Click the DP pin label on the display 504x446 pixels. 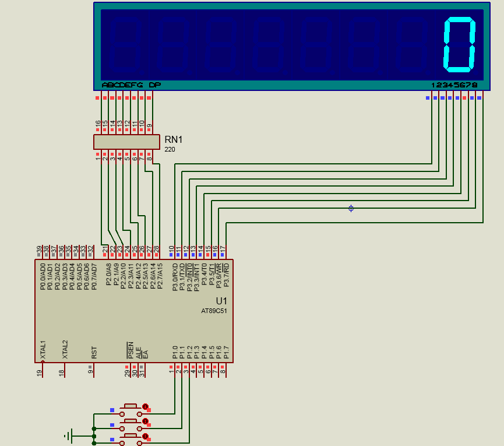pyautogui.click(x=154, y=85)
